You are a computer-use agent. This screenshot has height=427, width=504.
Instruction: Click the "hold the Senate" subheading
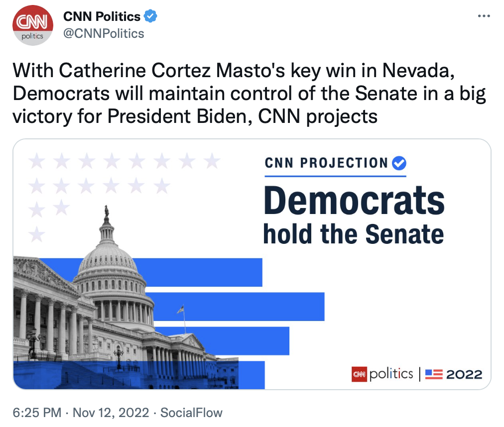click(x=353, y=234)
